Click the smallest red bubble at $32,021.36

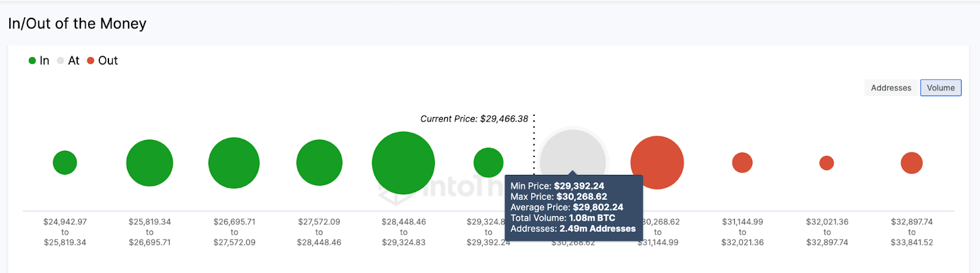pyautogui.click(x=827, y=163)
